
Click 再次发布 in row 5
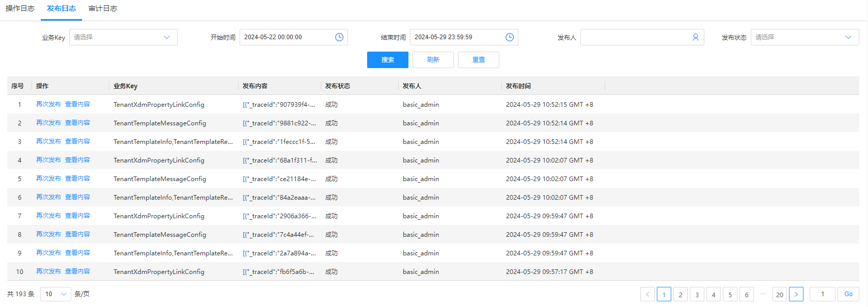click(49, 179)
